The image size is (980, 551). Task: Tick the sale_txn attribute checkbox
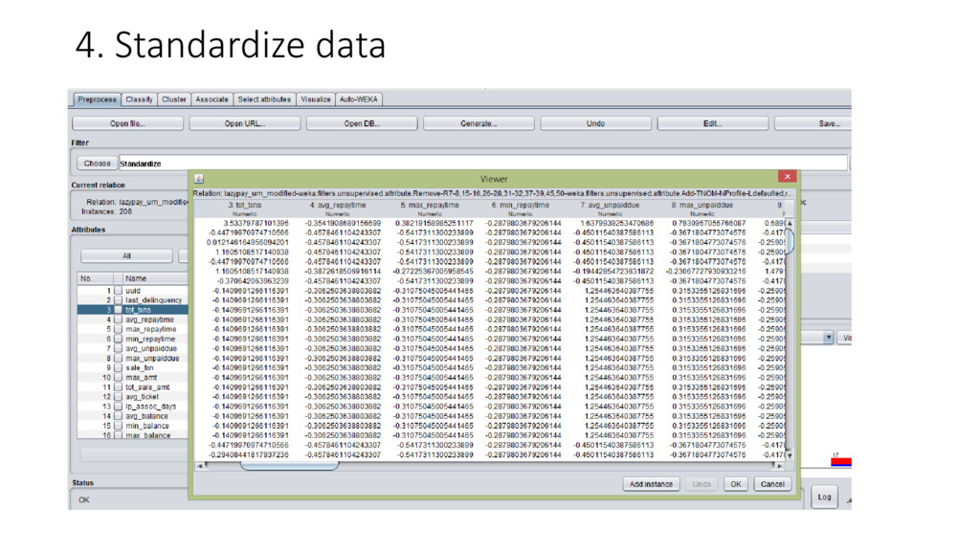point(118,368)
